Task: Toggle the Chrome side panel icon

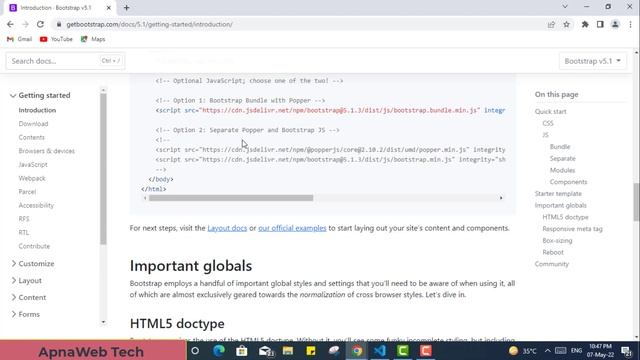Action: click(600, 24)
